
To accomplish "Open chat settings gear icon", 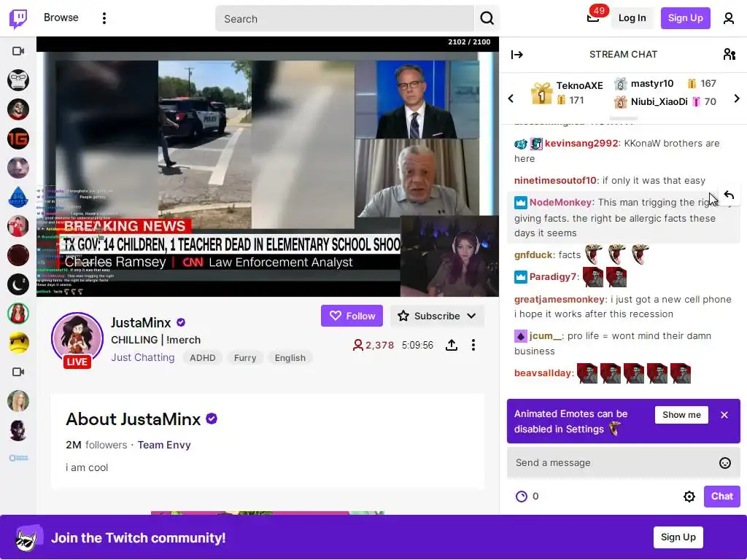I will click(689, 497).
